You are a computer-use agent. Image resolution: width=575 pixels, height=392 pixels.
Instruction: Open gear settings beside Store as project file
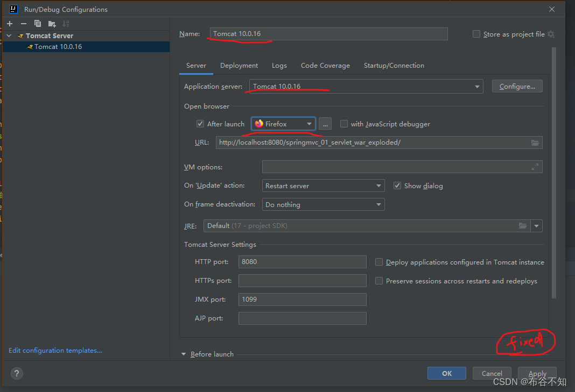tap(551, 34)
